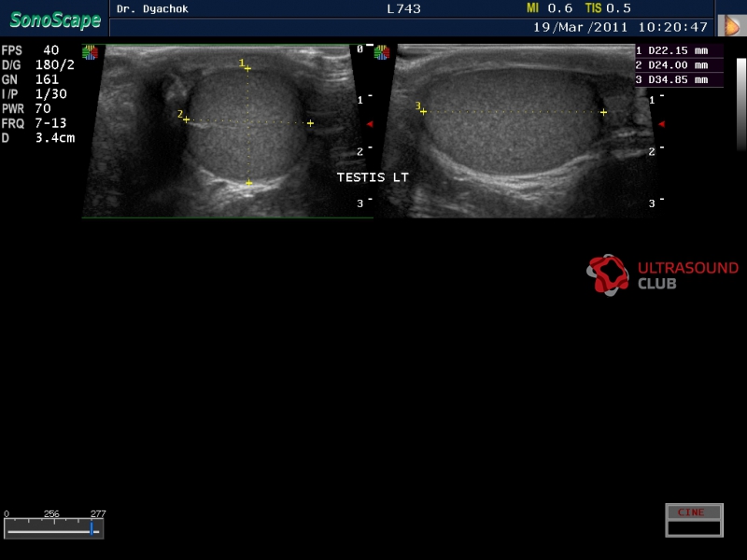Click the cine frame slider handle

[92, 528]
